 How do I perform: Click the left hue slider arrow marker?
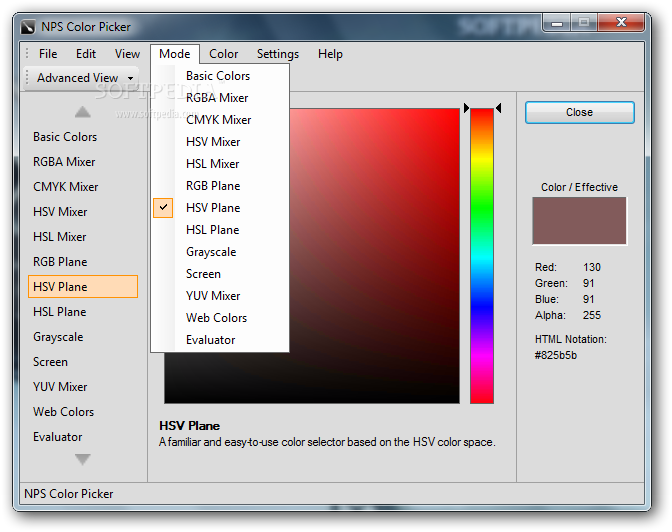(466, 108)
